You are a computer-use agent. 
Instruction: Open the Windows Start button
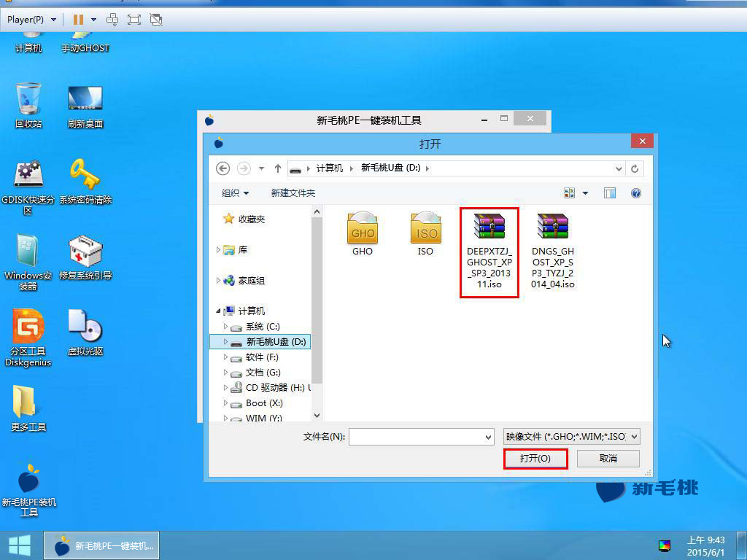click(19, 545)
